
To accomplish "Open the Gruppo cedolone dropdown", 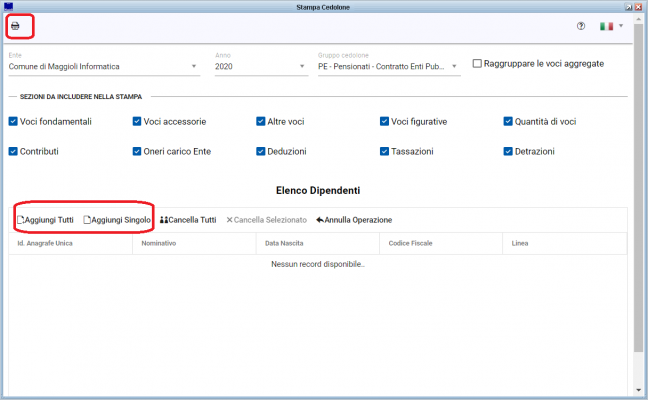I will (389, 67).
